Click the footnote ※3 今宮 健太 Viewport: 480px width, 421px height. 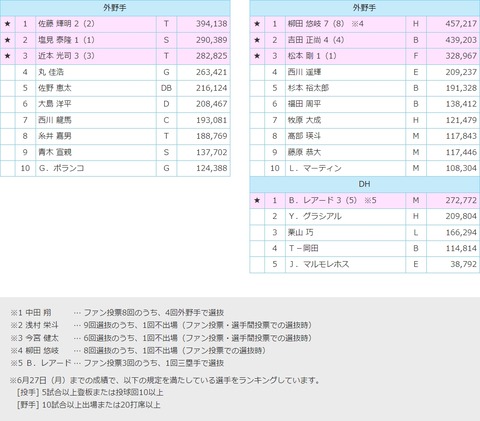(34, 338)
